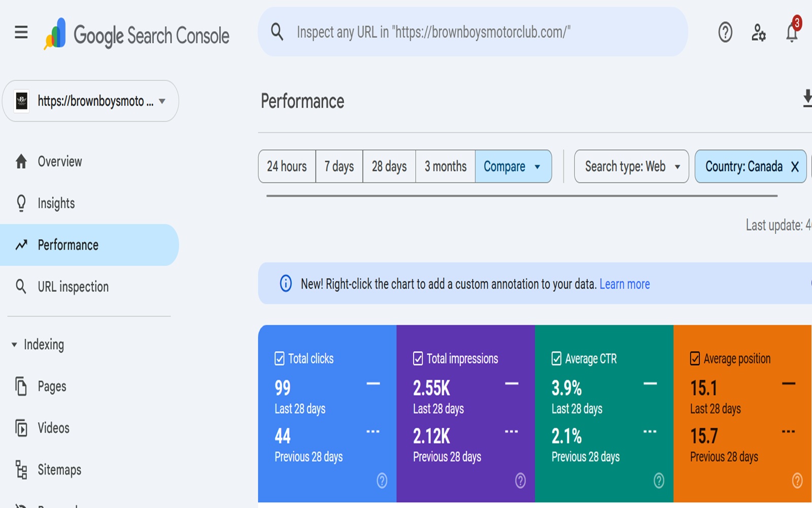Select the Insights lightbulb icon in sidebar

tap(21, 203)
